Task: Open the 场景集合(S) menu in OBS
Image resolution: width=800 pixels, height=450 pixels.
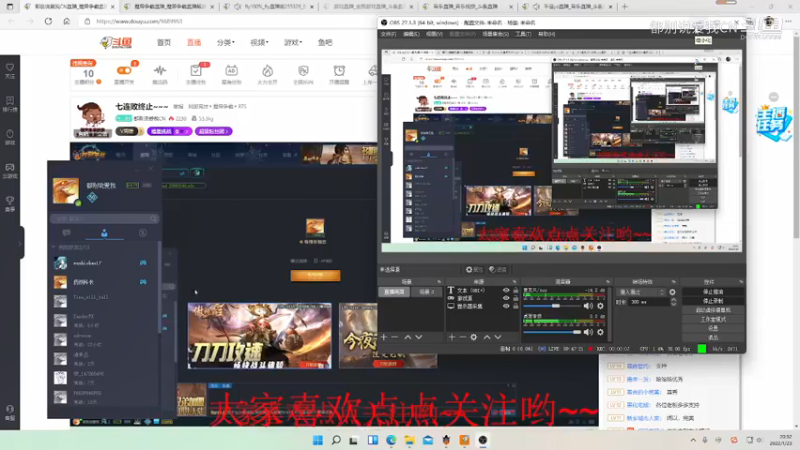Action: point(495,34)
